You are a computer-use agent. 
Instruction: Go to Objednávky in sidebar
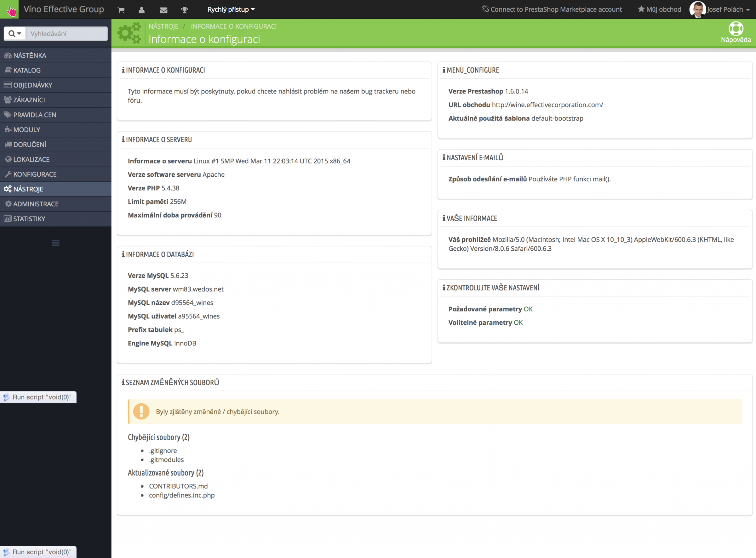(32, 85)
